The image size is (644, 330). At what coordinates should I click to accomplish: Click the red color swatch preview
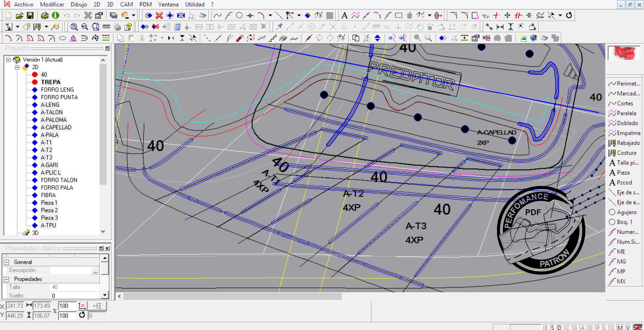(x=624, y=53)
